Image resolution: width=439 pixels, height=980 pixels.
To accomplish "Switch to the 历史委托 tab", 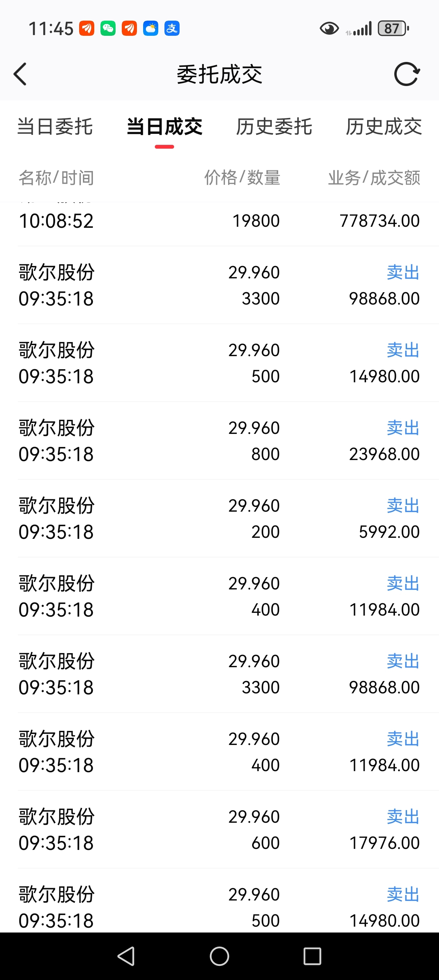I will click(x=274, y=127).
